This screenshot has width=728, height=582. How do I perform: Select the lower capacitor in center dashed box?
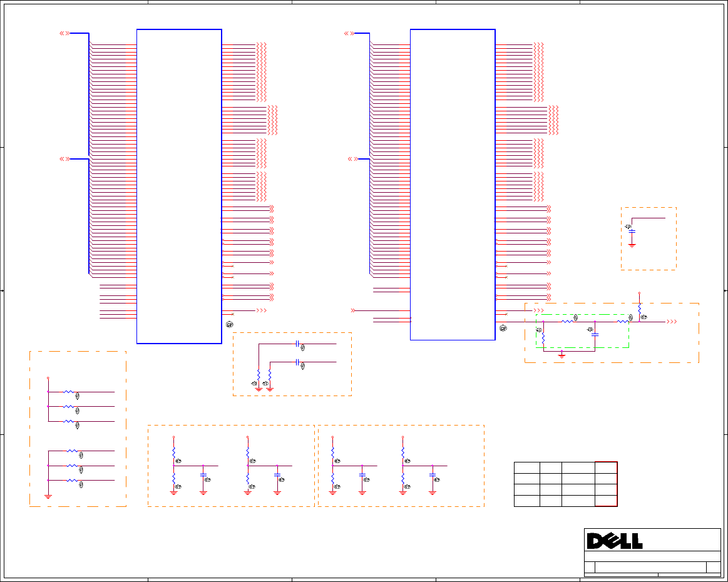click(297, 362)
